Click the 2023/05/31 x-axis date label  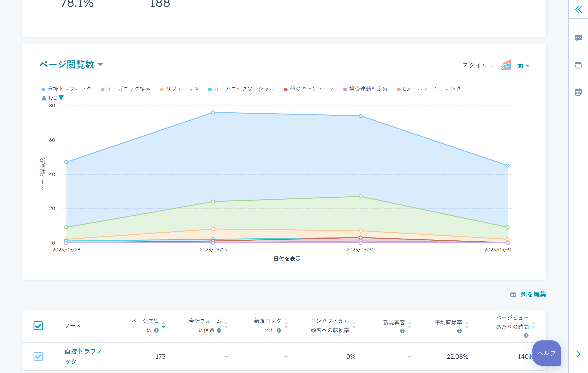click(x=498, y=250)
